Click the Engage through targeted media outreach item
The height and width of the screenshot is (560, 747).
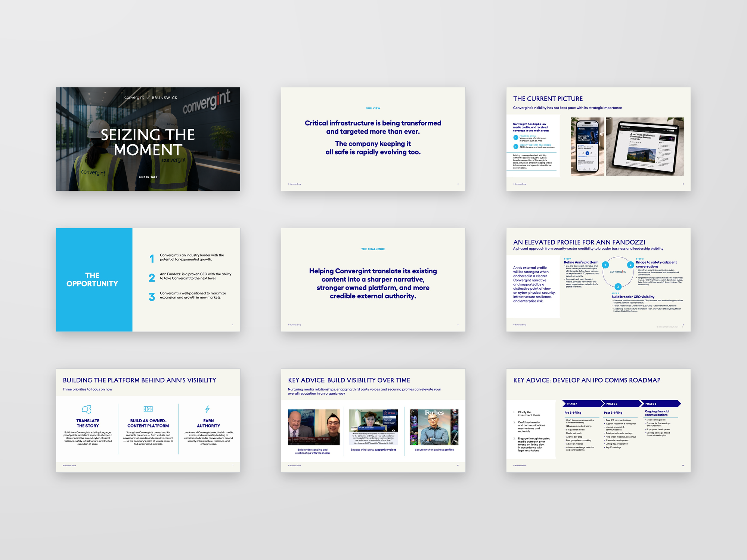534,445
